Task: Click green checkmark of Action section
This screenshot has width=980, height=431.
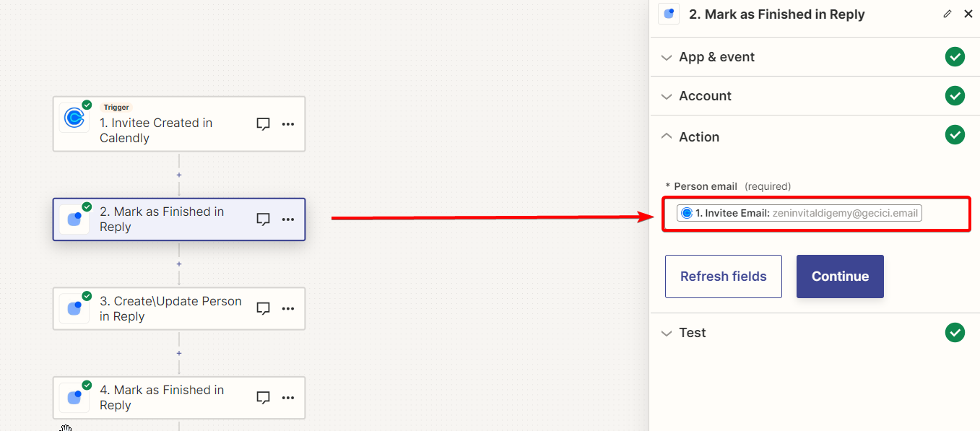Action: [955, 134]
